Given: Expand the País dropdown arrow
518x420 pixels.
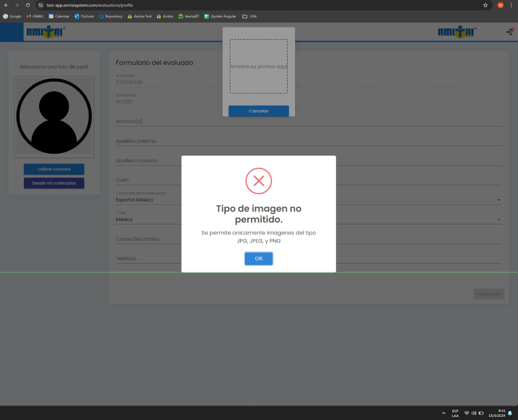Looking at the screenshot, I should click(x=499, y=220).
